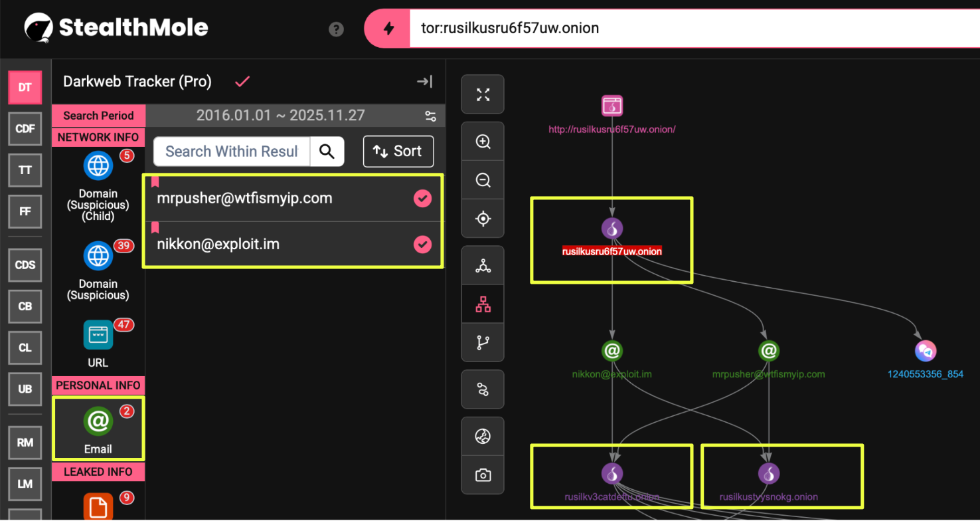This screenshot has width=980, height=521.
Task: Click the Search Within Results field
Action: tap(232, 152)
